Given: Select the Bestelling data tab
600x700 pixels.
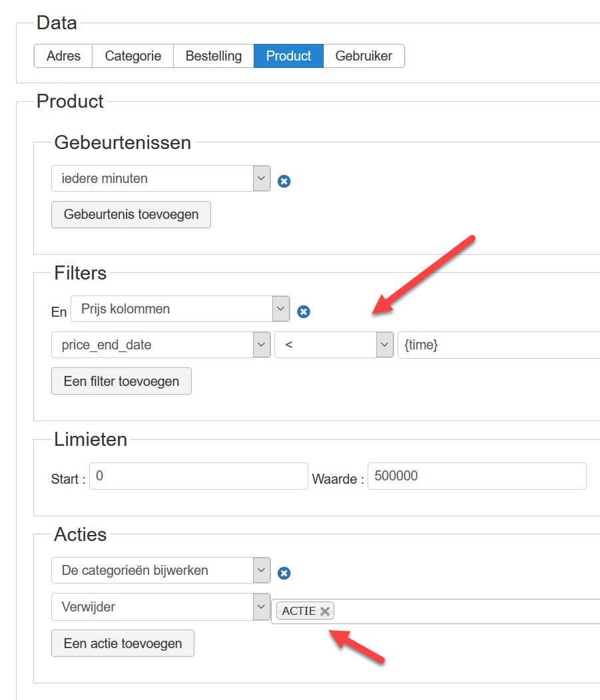Looking at the screenshot, I should 214,56.
